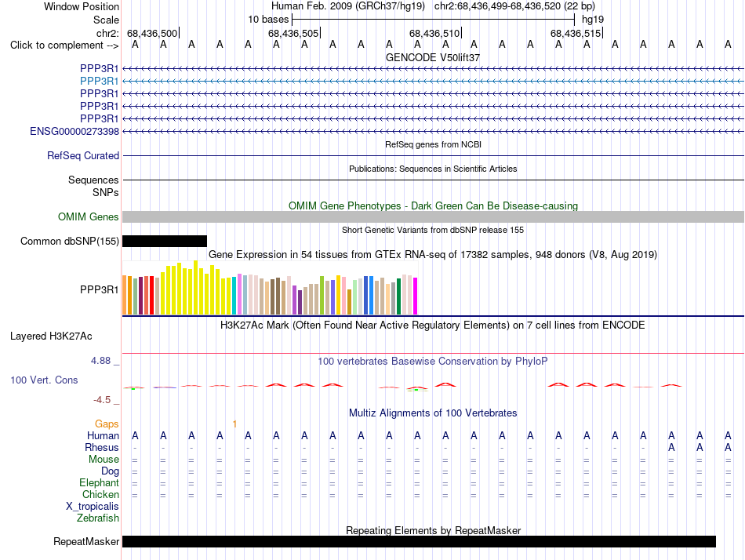
Task: Click the Multiz Alignments of 100 Vertebrates title
Action: tap(433, 413)
